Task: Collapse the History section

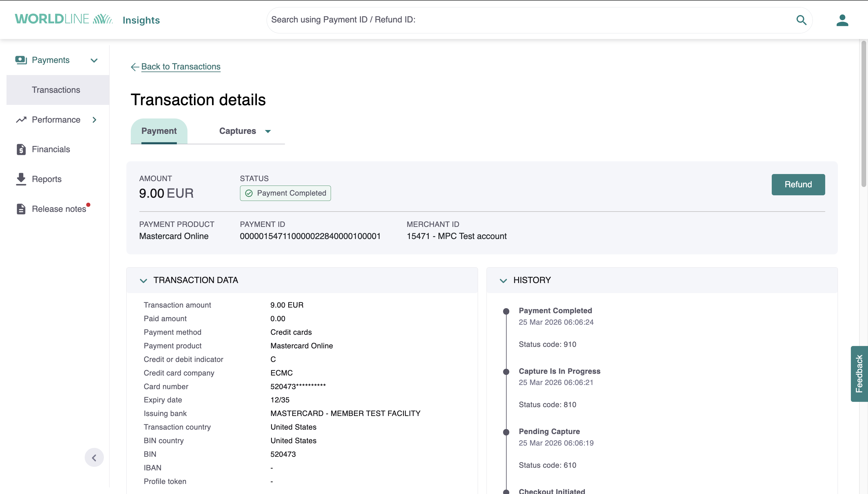Action: point(503,281)
